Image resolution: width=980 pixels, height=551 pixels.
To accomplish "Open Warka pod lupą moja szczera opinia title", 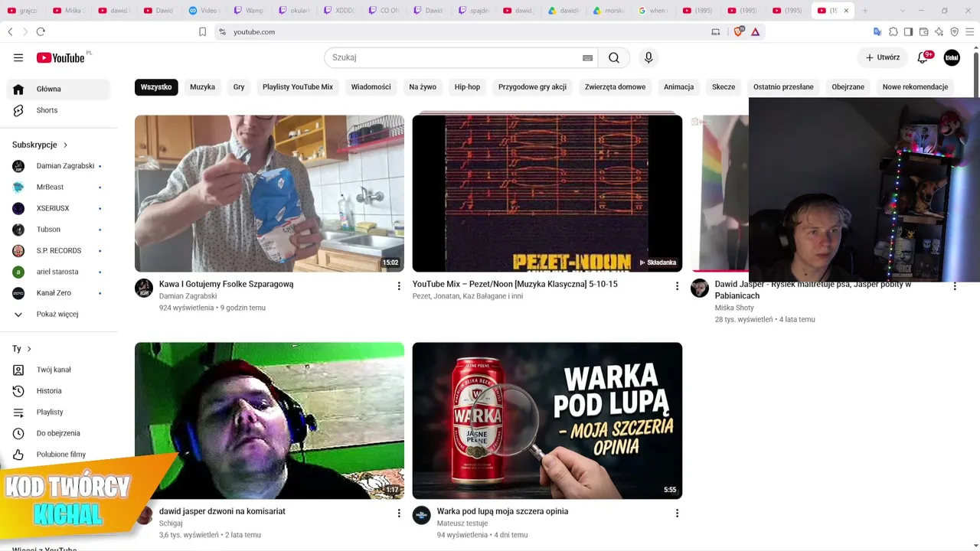I will (502, 511).
